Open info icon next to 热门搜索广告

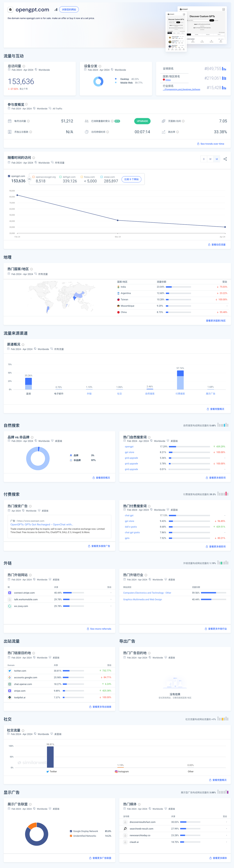(30, 506)
